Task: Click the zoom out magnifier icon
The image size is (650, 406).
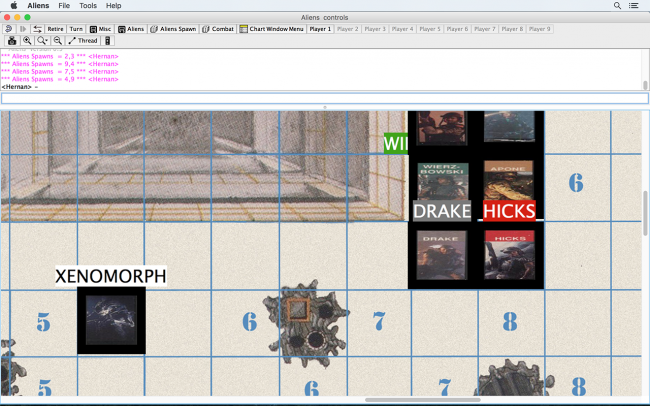Action: click(58, 41)
